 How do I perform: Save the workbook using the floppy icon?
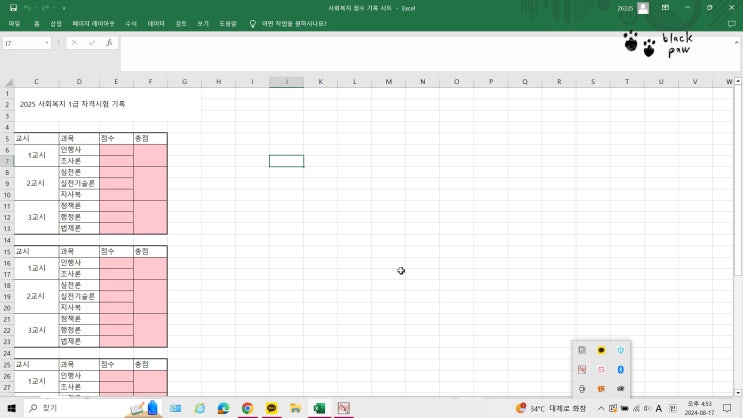click(13, 8)
